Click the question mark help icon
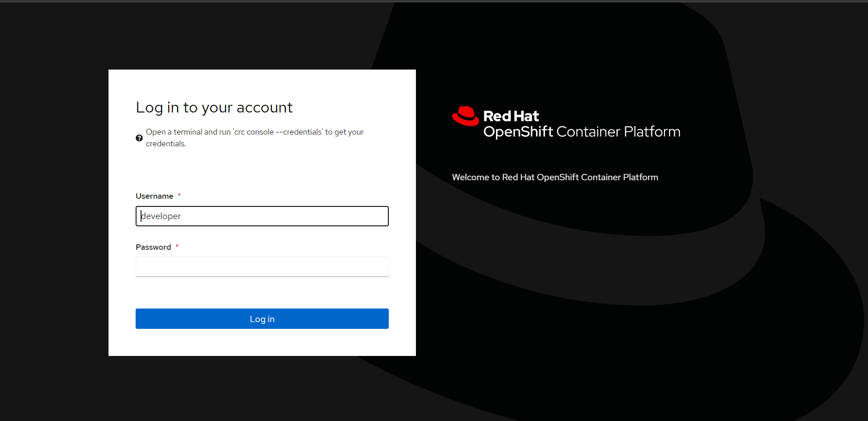Image resolution: width=868 pixels, height=421 pixels. coord(139,138)
